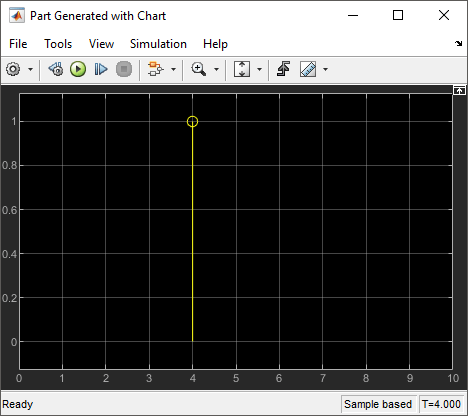Select the Zoom magnifier tool

point(199,69)
